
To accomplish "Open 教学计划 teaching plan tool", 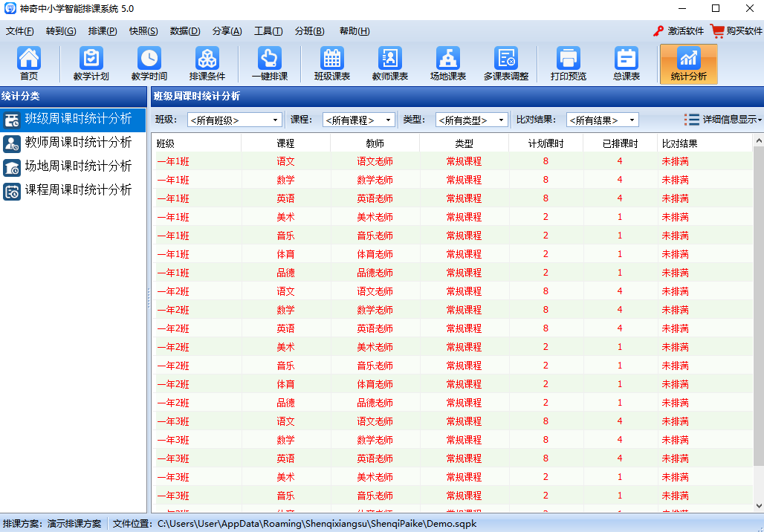I will point(91,64).
